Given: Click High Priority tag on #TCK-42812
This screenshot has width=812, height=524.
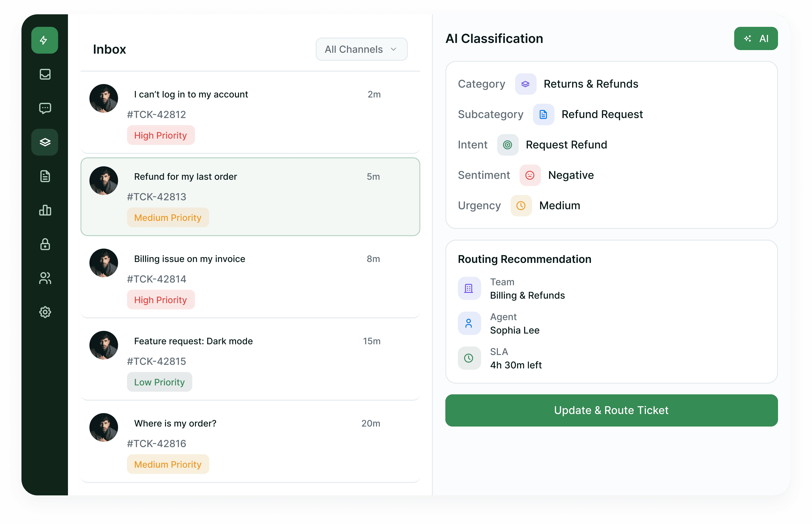Looking at the screenshot, I should (x=161, y=135).
